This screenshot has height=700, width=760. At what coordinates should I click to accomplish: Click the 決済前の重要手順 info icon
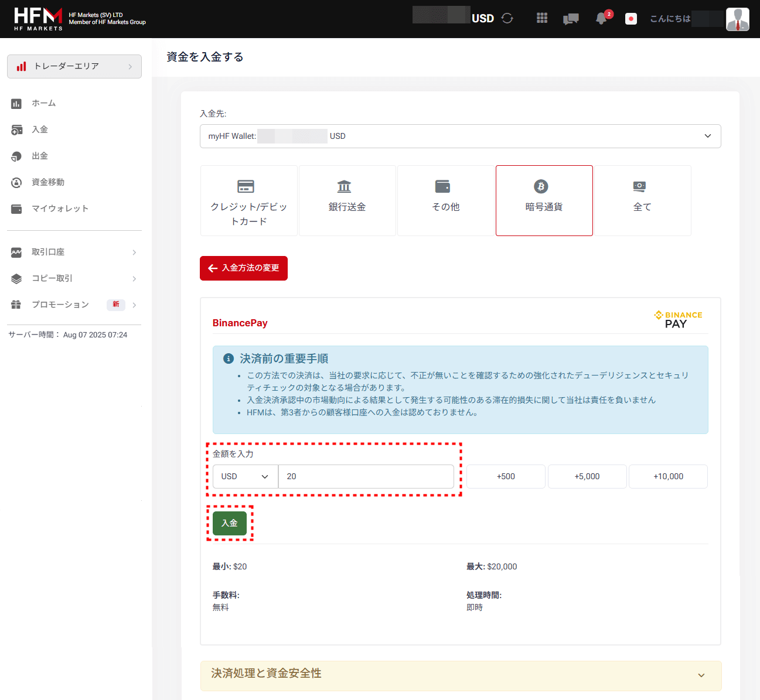coord(229,358)
